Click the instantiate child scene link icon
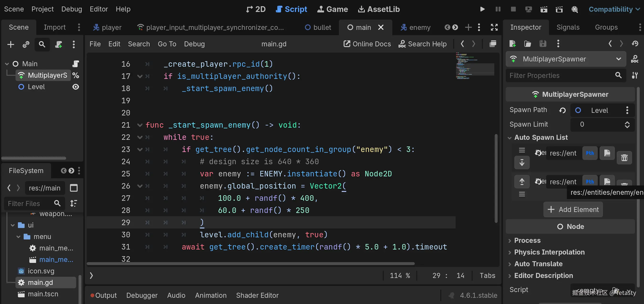This screenshot has width=644, height=304. tap(26, 44)
